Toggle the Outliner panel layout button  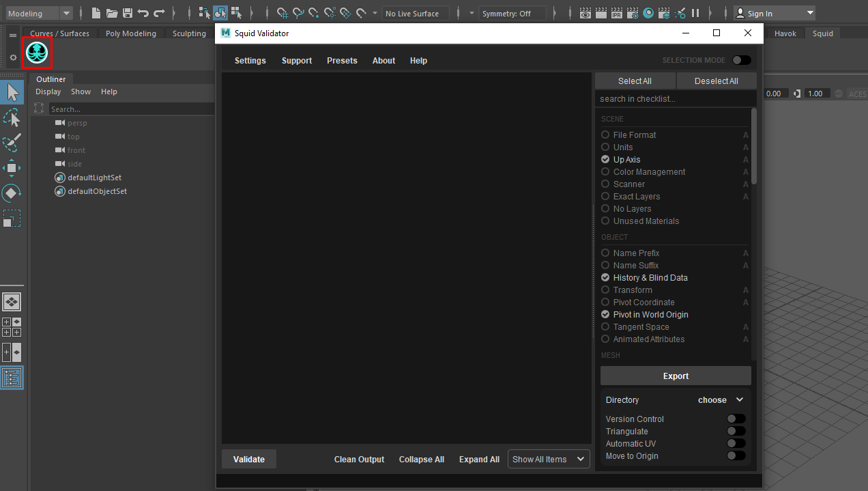click(12, 378)
